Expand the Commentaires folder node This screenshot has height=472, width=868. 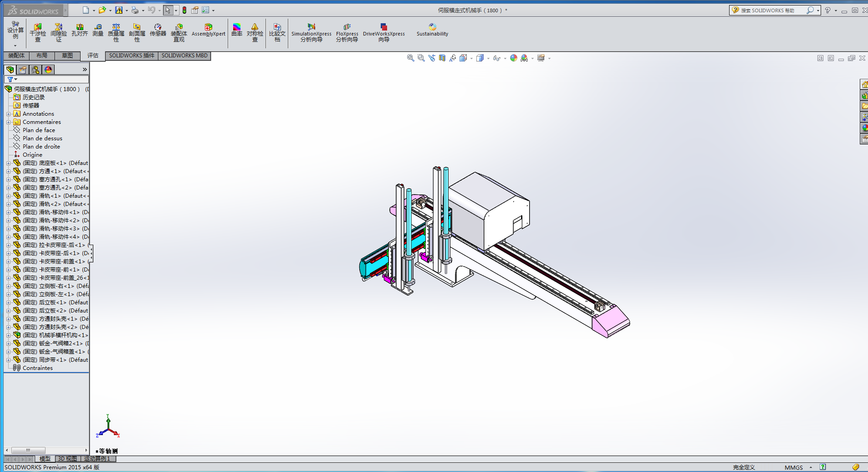(x=8, y=122)
